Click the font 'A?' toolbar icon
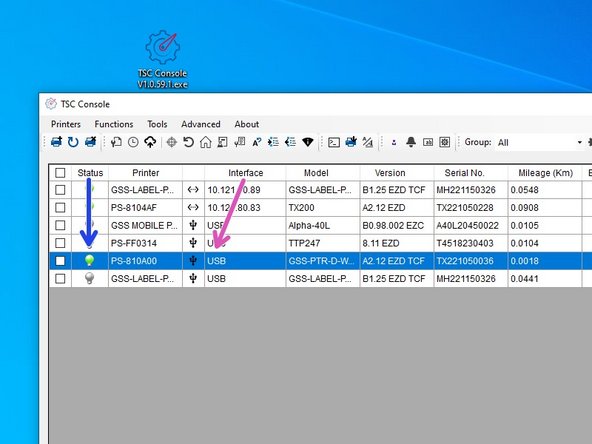Image resolution: width=592 pixels, height=444 pixels. click(257, 142)
